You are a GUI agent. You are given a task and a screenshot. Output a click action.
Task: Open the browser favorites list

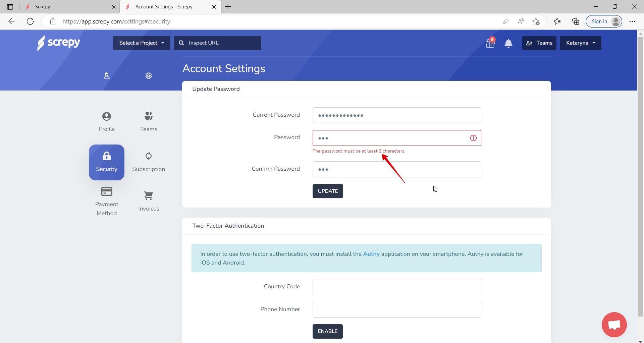pyautogui.click(x=557, y=21)
